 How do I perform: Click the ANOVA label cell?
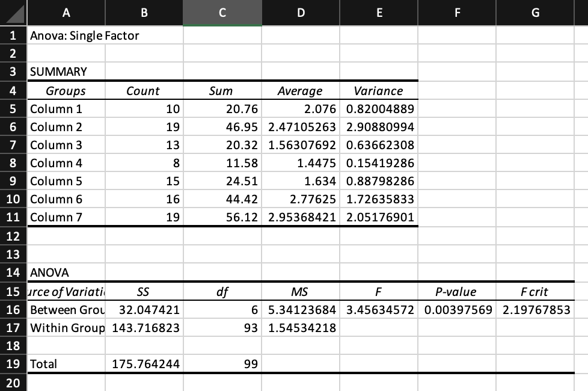66,272
